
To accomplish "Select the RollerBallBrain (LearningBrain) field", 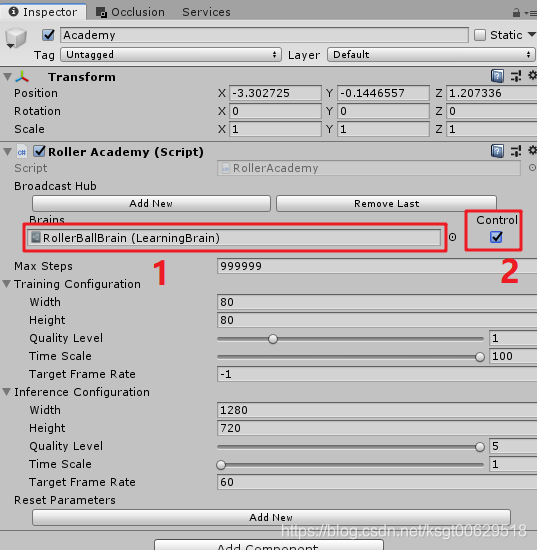I will click(x=234, y=238).
